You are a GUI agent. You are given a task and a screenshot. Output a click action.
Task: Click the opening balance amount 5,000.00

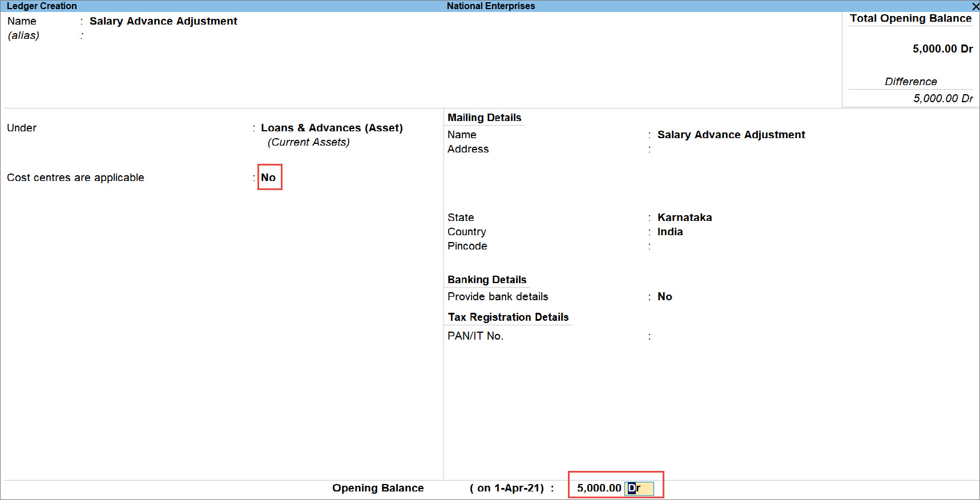(x=599, y=488)
